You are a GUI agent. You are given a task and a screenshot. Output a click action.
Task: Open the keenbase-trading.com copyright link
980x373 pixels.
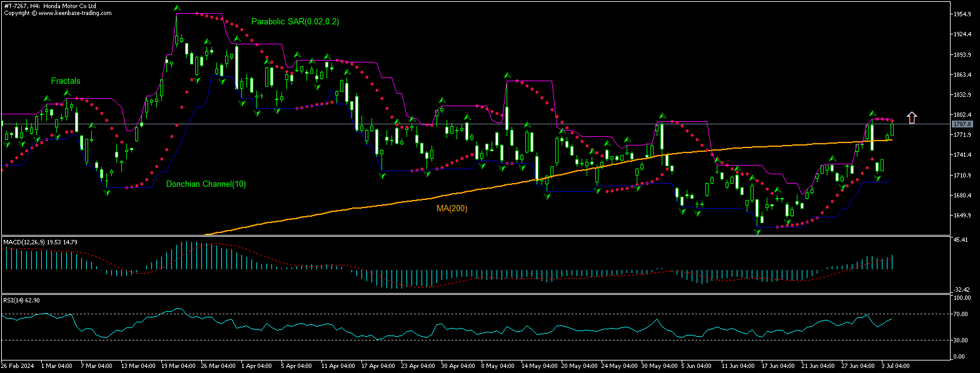pos(58,12)
